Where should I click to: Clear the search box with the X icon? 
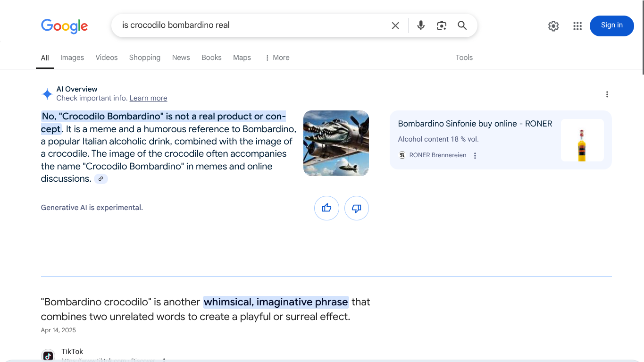pos(395,25)
